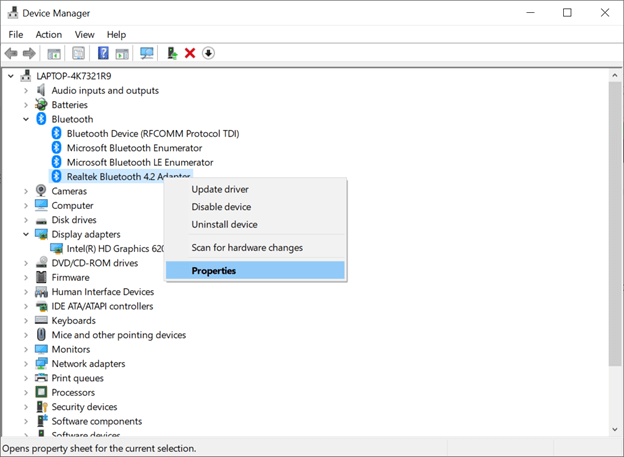Screen dimensions: 624x457
Task: Maximize the Device Manager window
Action: pos(567,13)
